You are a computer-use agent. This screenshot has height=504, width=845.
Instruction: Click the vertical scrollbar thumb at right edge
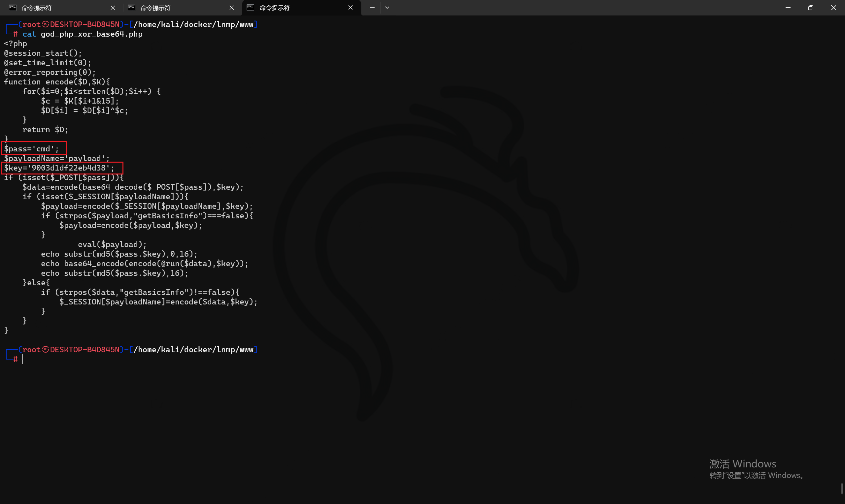tap(842, 488)
